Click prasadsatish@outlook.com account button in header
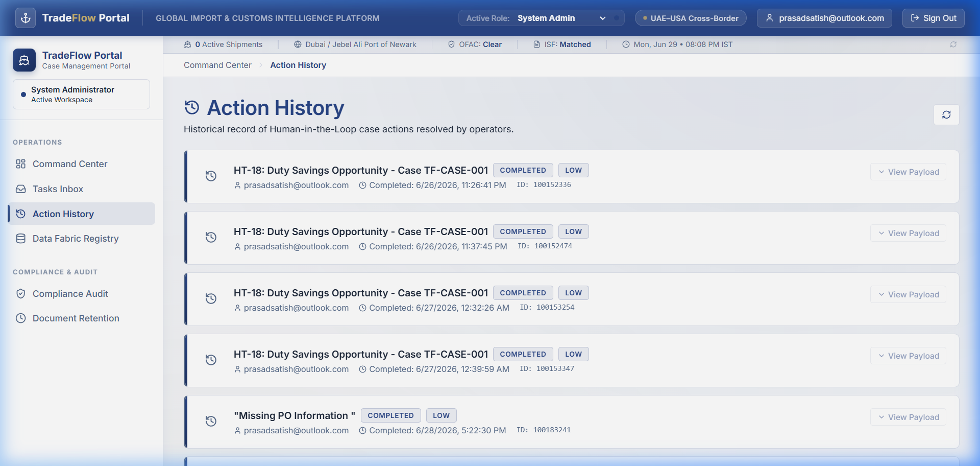This screenshot has width=980, height=466. click(x=824, y=18)
